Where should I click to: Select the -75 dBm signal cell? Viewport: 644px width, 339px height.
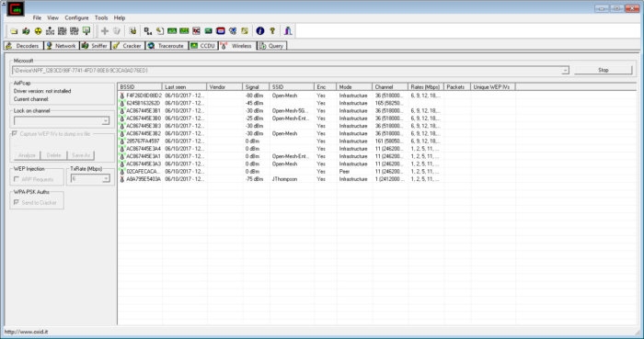point(254,179)
